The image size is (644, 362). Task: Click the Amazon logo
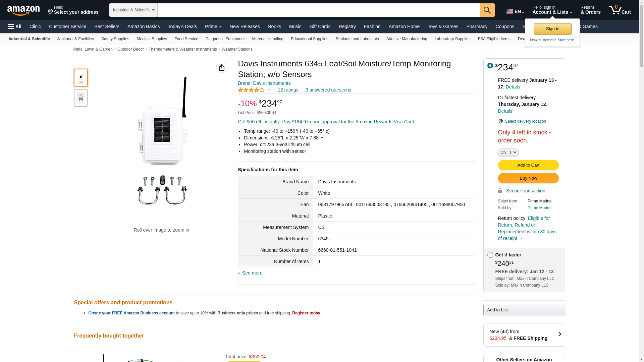coord(23,10)
